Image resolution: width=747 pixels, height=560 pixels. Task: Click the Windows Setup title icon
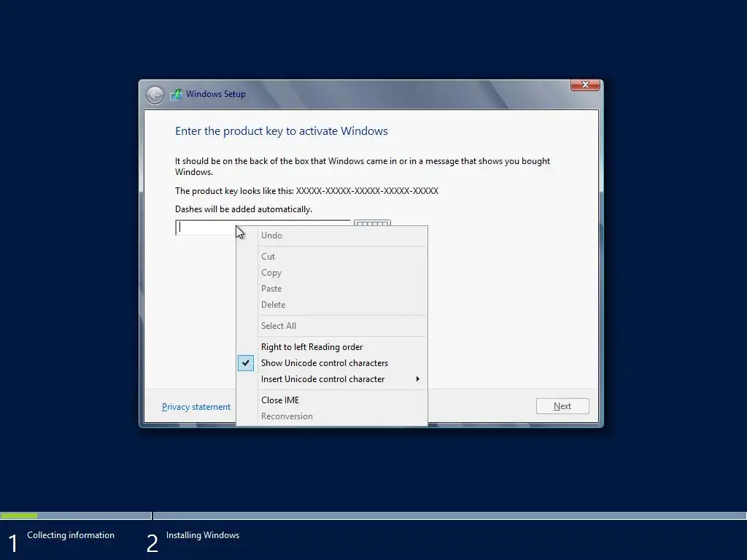(177, 94)
